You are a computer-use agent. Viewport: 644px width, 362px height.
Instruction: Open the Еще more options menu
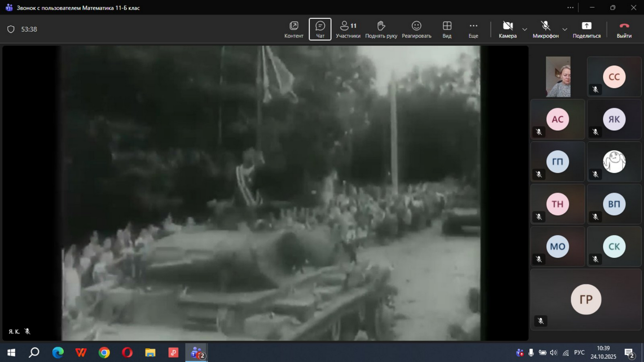[x=473, y=29]
